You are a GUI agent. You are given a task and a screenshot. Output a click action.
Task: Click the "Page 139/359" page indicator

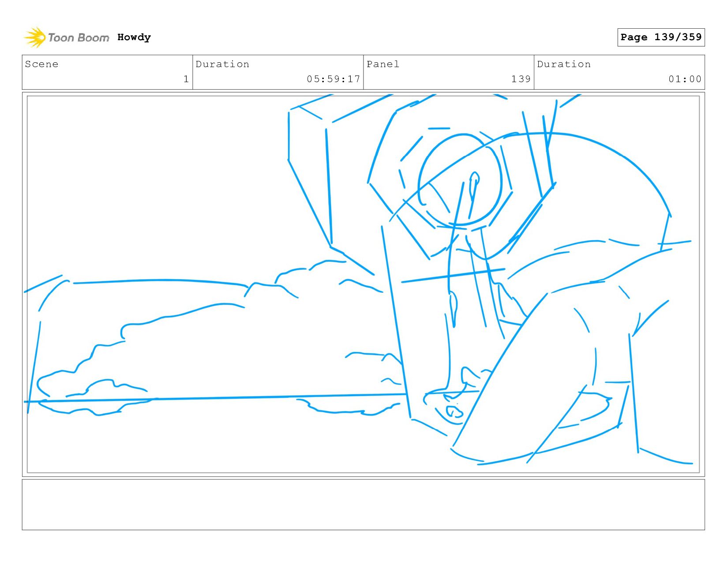(661, 37)
